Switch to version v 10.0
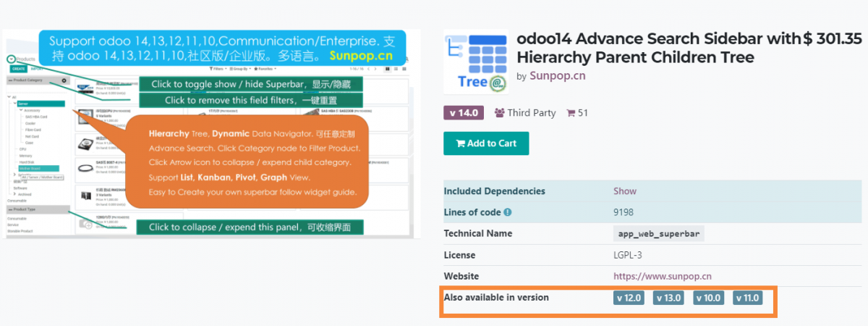Viewport: 868px width, 326px height. pyautogui.click(x=709, y=298)
